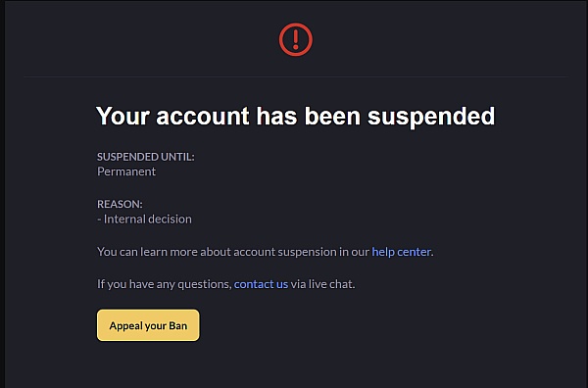This screenshot has width=588, height=388.
Task: Click the REASON label
Action: (x=120, y=204)
